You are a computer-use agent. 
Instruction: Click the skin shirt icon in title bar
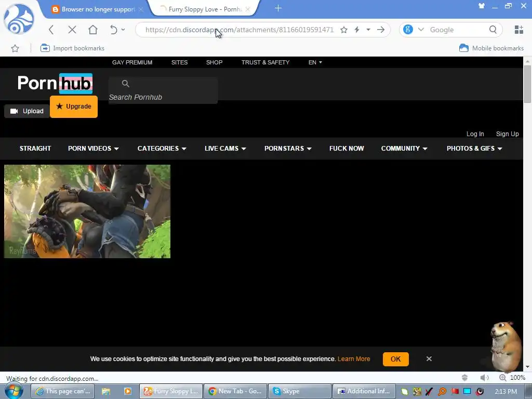pyautogui.click(x=482, y=6)
